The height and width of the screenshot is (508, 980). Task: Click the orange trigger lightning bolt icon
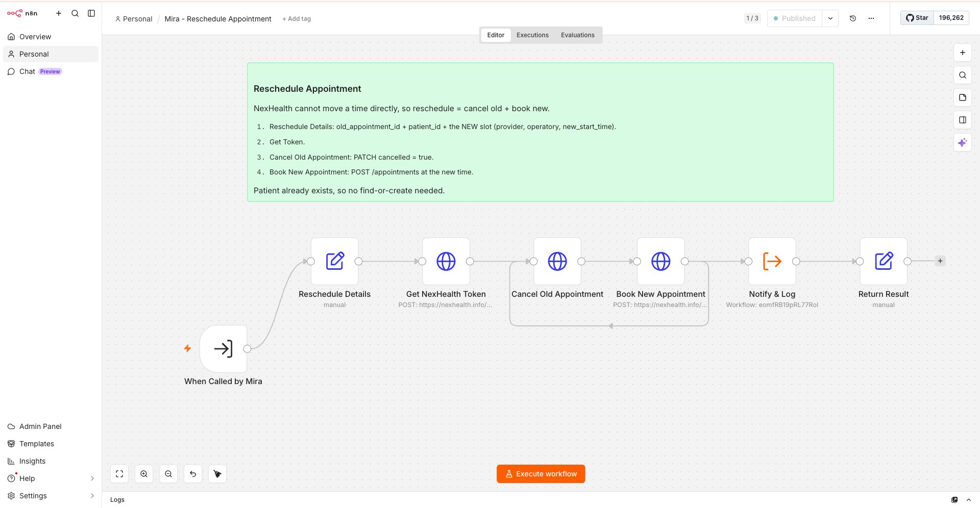(x=188, y=348)
